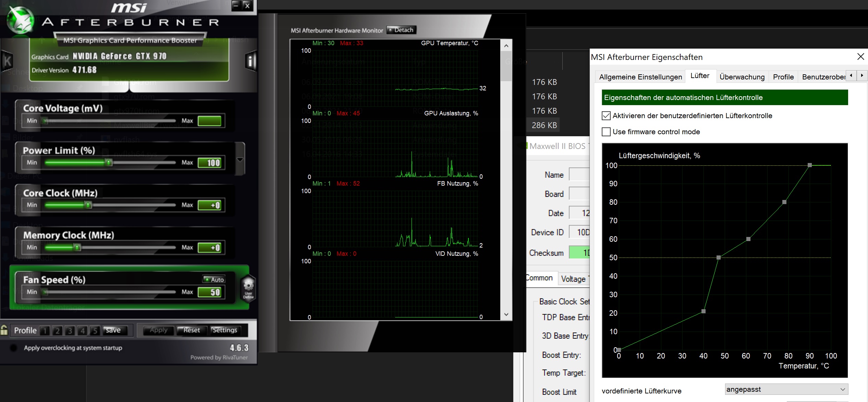Click the Core Clock slider handle
This screenshot has height=402, width=868.
tap(88, 205)
